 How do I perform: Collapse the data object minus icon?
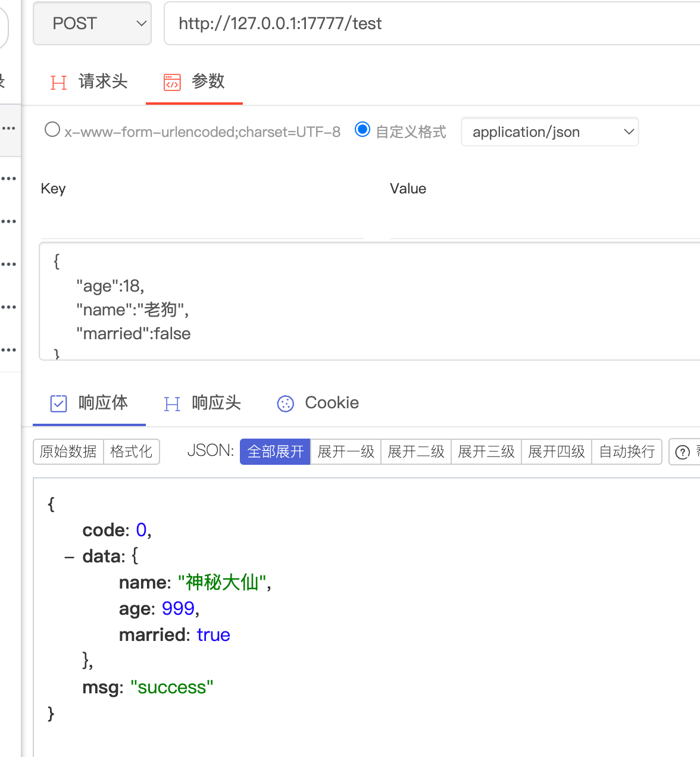coord(70,557)
